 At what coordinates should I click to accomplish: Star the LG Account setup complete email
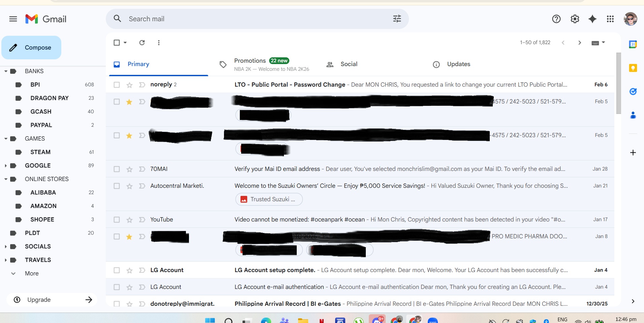pyautogui.click(x=129, y=270)
